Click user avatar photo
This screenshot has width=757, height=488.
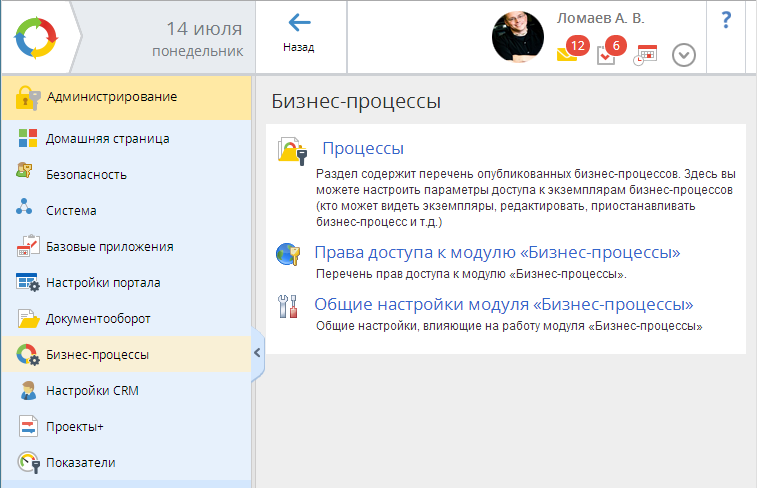coord(518,37)
